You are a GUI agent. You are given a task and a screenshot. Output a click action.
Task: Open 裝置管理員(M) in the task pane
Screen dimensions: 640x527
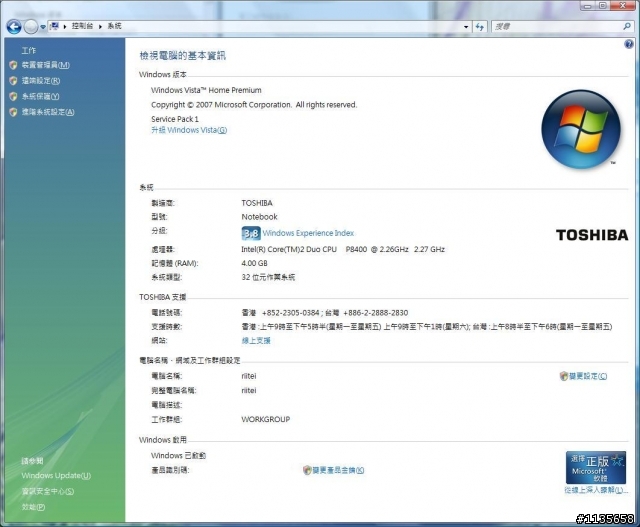point(46,65)
